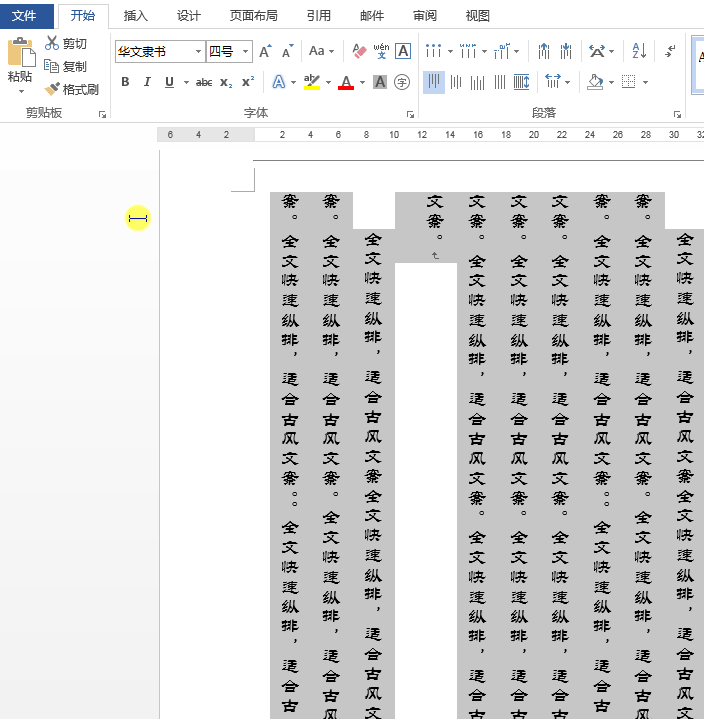Click the 复制 (Copy) button
Image resolution: width=704 pixels, height=719 pixels.
pyautogui.click(x=66, y=66)
